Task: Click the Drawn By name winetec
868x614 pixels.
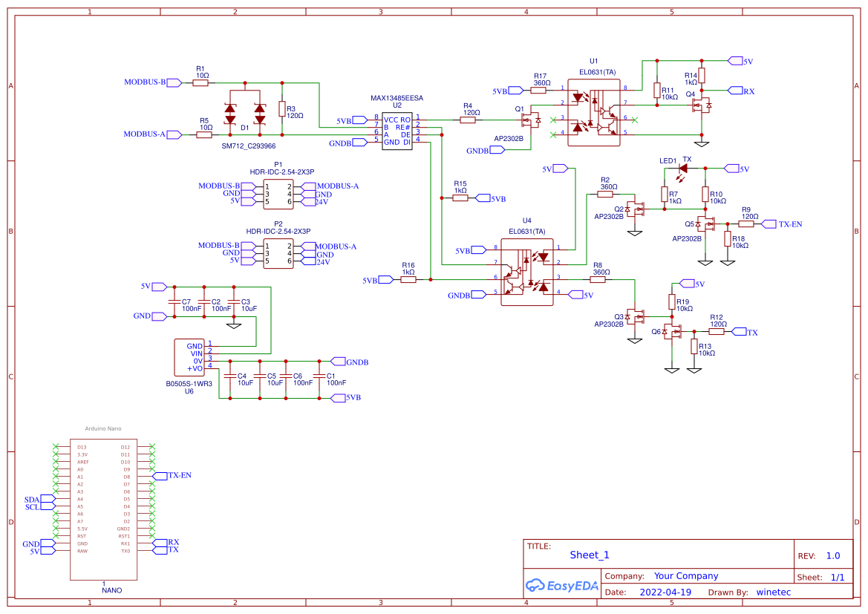Action: point(774,592)
